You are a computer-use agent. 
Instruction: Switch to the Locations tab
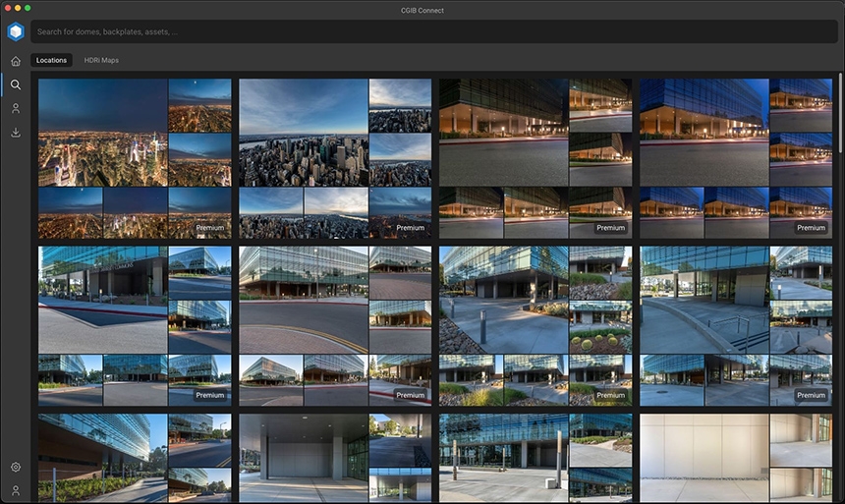click(51, 60)
